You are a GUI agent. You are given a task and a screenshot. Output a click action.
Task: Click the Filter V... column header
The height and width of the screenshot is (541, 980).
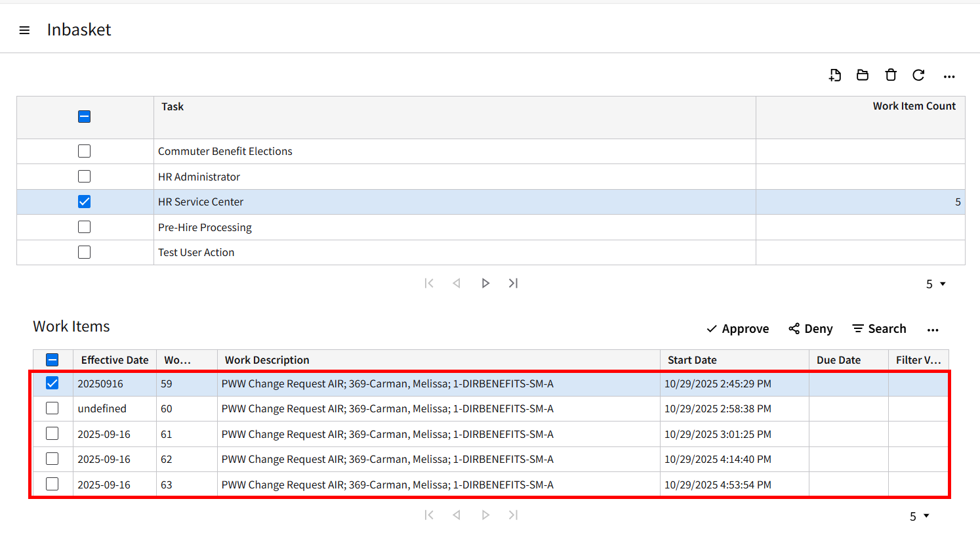click(918, 360)
